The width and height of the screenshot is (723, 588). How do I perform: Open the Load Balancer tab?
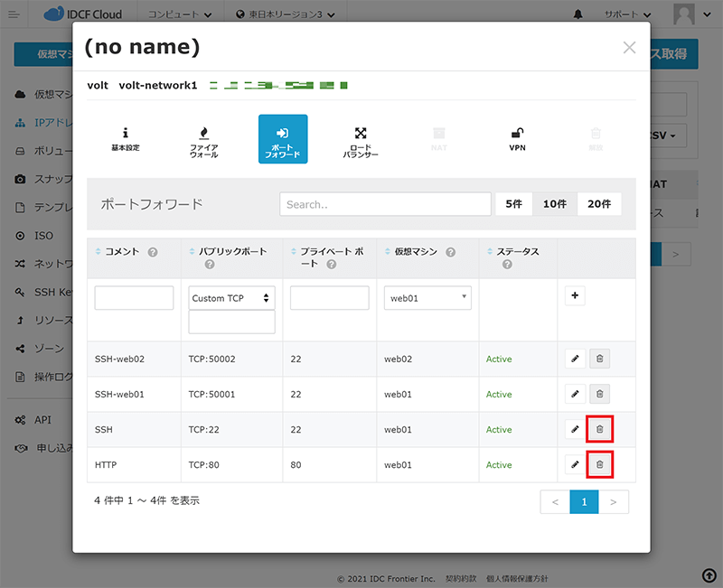click(x=361, y=139)
